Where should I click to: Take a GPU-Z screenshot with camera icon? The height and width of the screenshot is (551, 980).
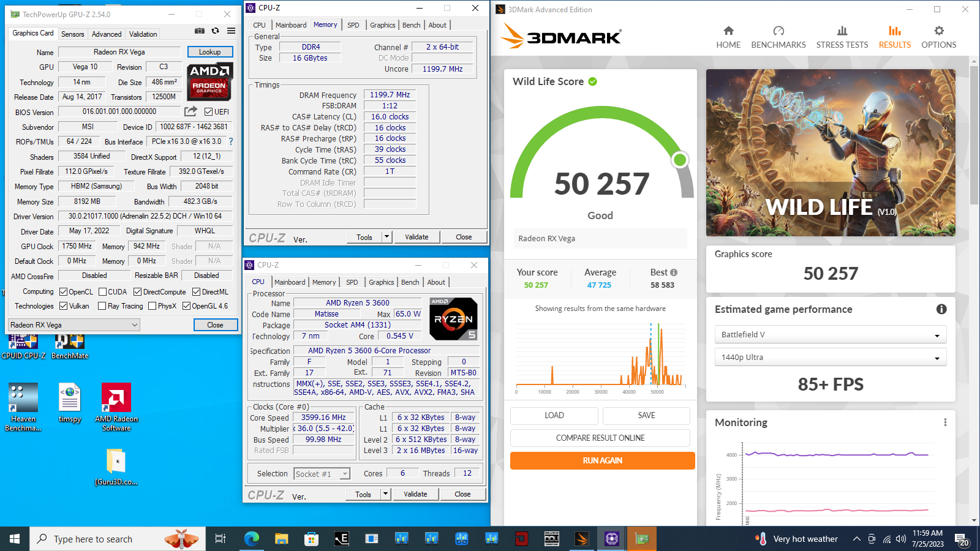point(200,31)
